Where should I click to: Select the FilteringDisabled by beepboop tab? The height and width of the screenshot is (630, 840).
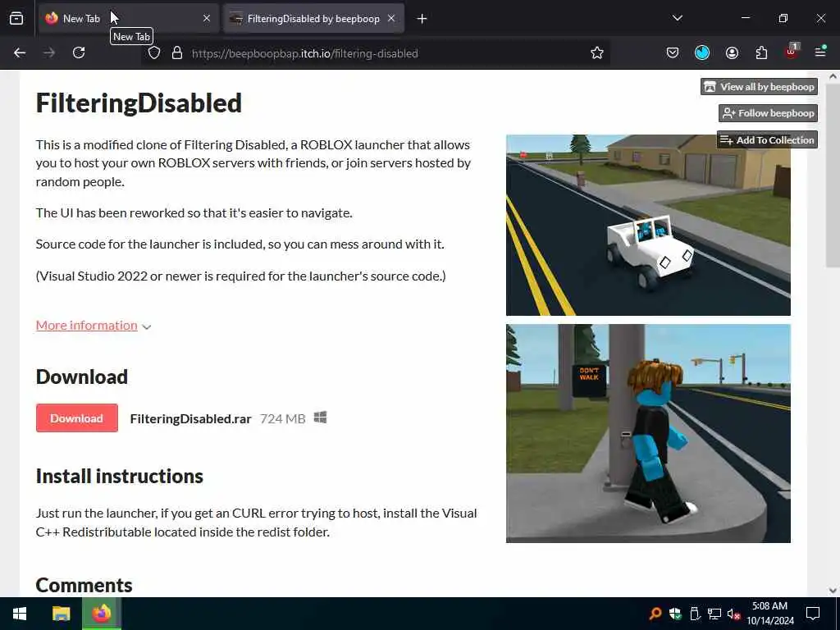pyautogui.click(x=313, y=19)
